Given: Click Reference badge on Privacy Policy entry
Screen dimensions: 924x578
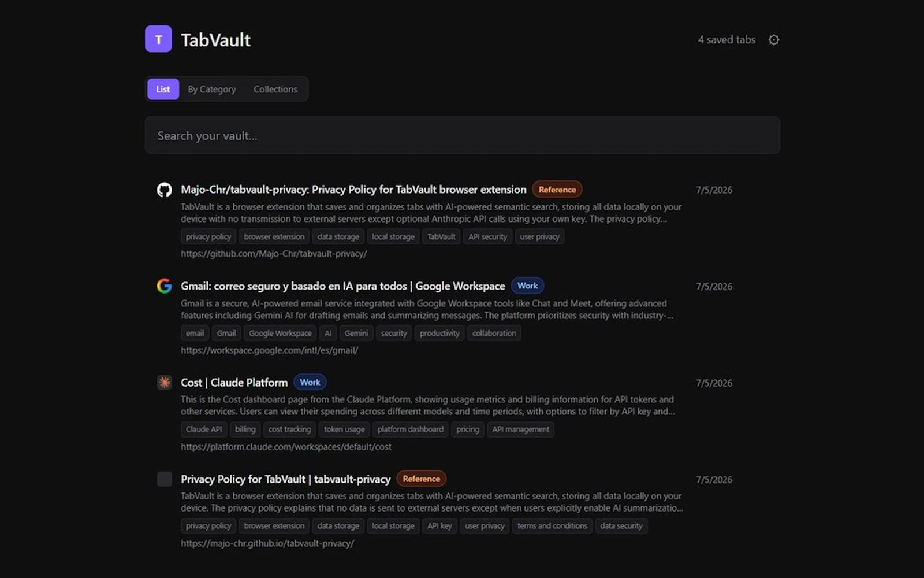Looking at the screenshot, I should 421,479.
